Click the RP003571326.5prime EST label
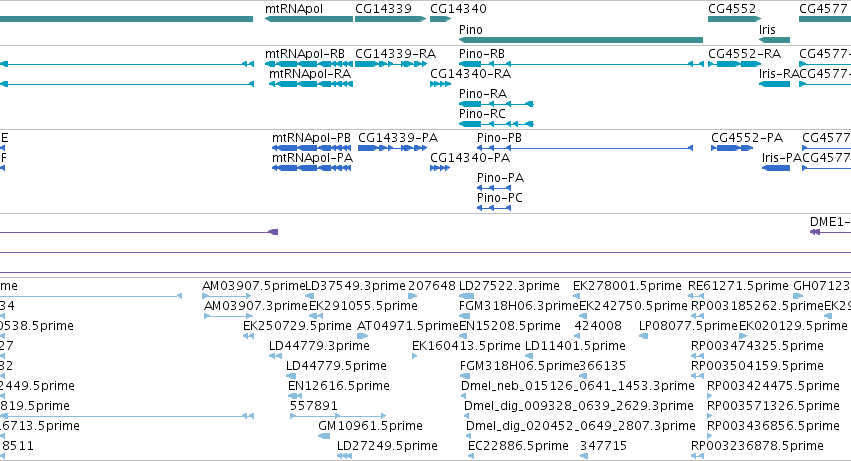 click(x=773, y=407)
